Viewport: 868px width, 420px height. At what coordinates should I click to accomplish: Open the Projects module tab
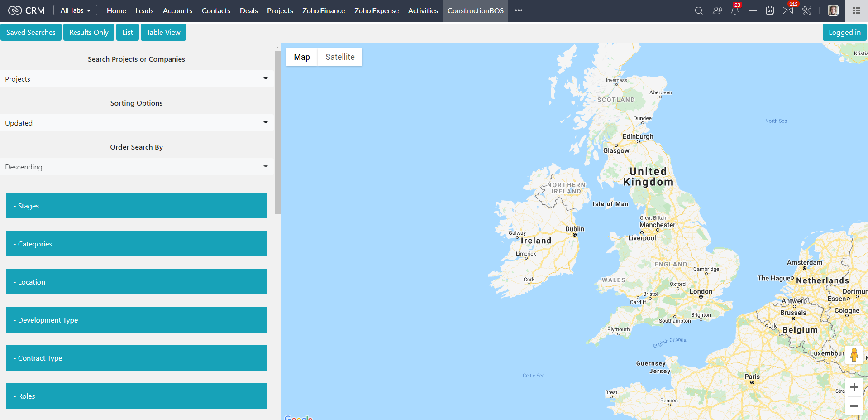pyautogui.click(x=280, y=10)
